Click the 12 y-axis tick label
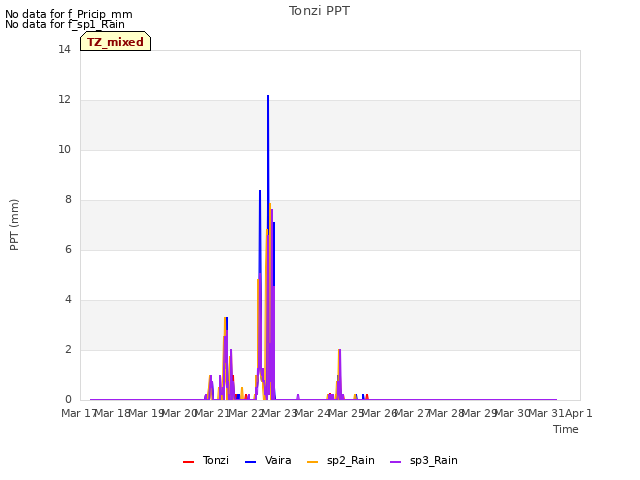Image resolution: width=640 pixels, height=480 pixels. [64, 100]
